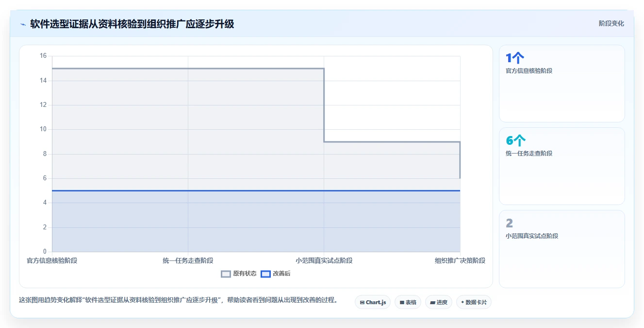Click the blue 改善后 legend swatch
The width and height of the screenshot is (644, 328).
(265, 274)
